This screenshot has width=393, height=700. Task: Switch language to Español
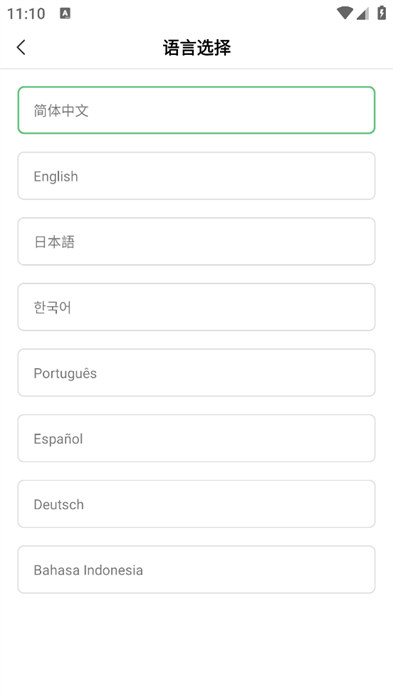pos(196,438)
